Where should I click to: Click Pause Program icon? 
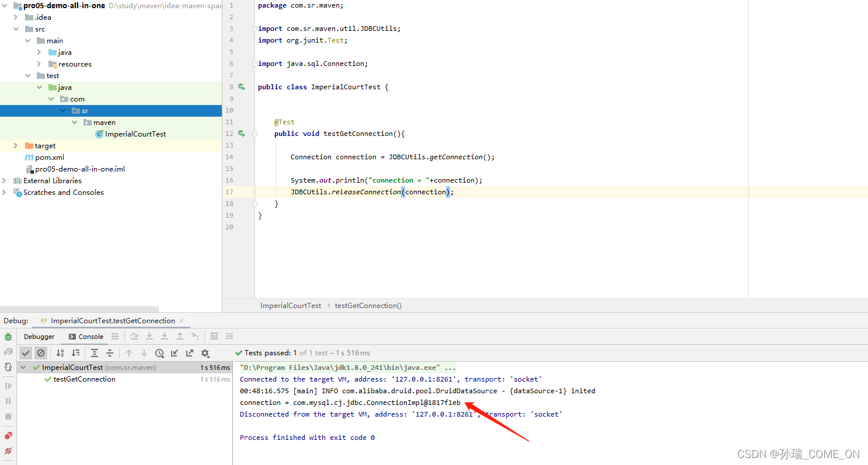pos(8,401)
